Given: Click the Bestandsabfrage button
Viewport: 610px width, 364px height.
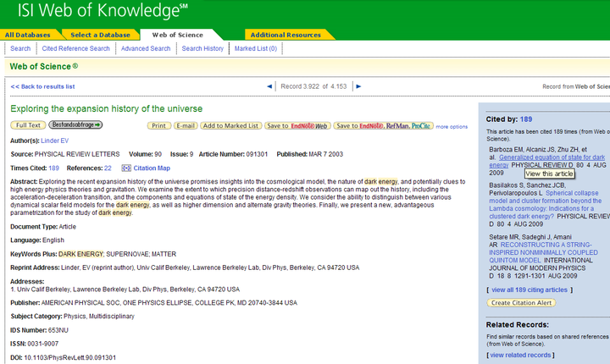Looking at the screenshot, I should coord(75,124).
